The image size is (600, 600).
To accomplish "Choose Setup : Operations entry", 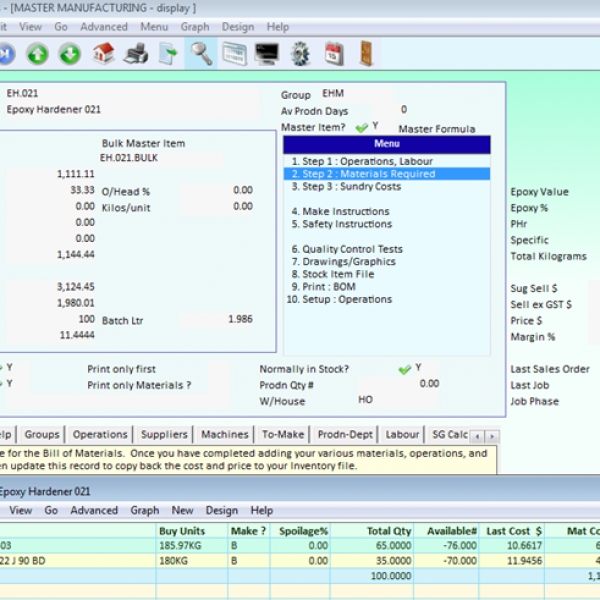I will [386, 299].
